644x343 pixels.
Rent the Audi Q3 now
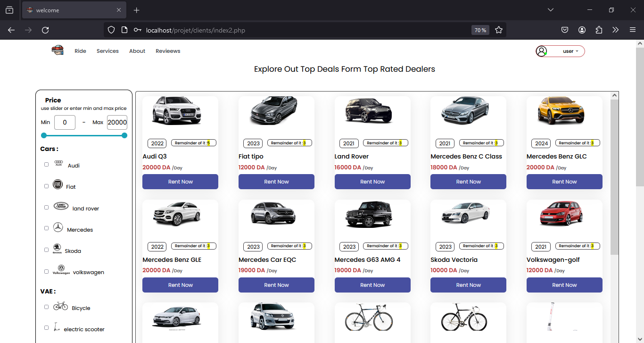pyautogui.click(x=180, y=182)
